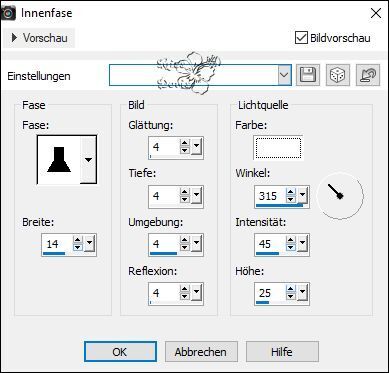Click the PaintShop camera icon in title bar
Screen dimensions: 389x373
pos(8,14)
